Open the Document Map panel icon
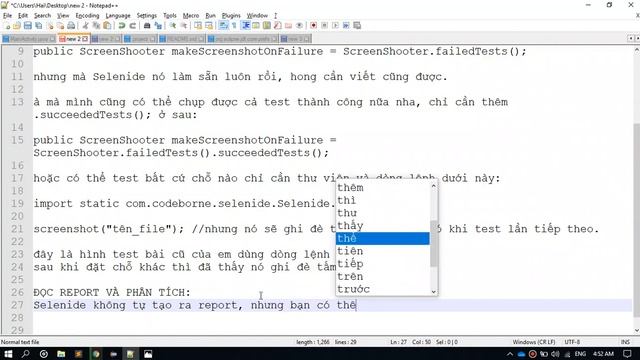Image resolution: width=640 pixels, height=360 pixels. pos(267,26)
